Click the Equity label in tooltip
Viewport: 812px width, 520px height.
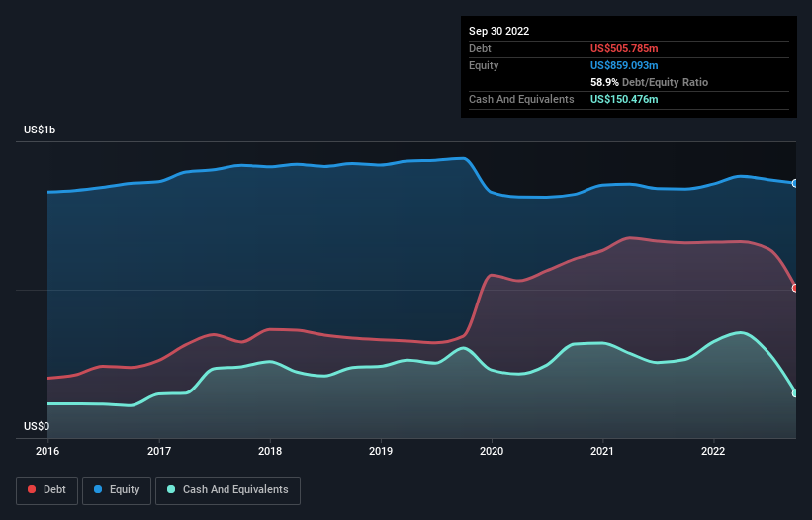(484, 65)
